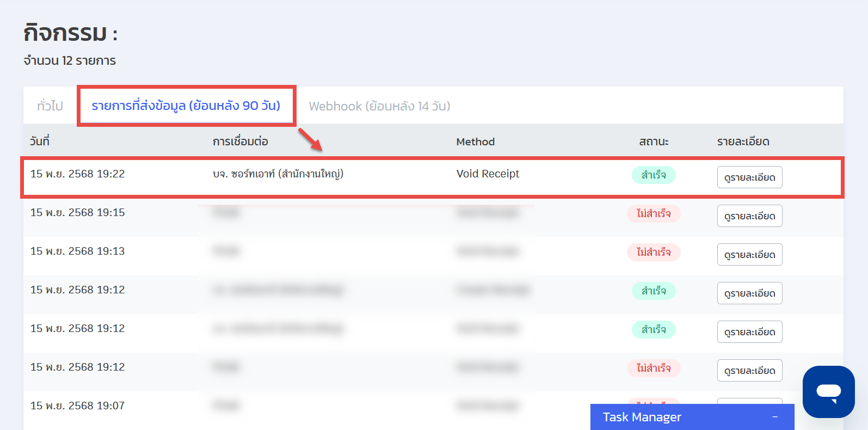Click the สำเร็จ badge on the 19:22 row

(x=653, y=175)
